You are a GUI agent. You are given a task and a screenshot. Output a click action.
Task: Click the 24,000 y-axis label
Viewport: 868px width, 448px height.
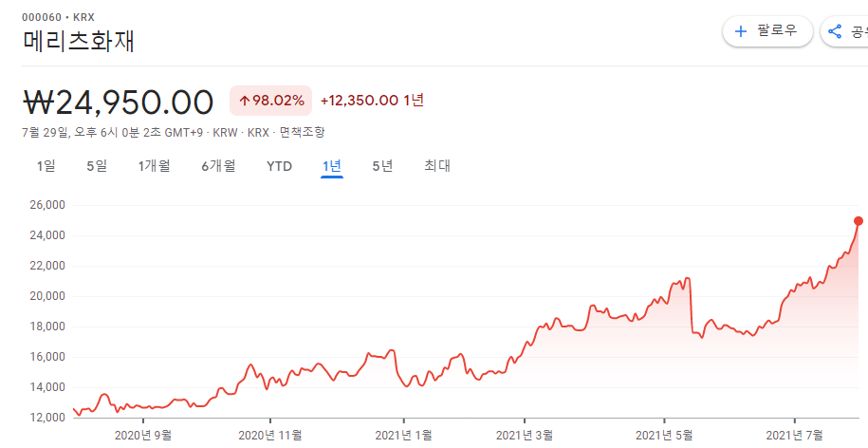coord(46,235)
